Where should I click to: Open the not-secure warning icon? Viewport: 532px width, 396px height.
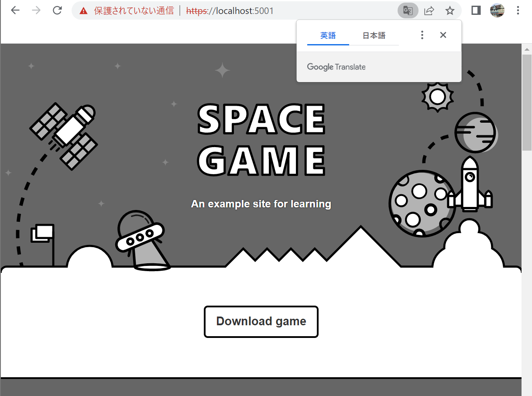(84, 11)
